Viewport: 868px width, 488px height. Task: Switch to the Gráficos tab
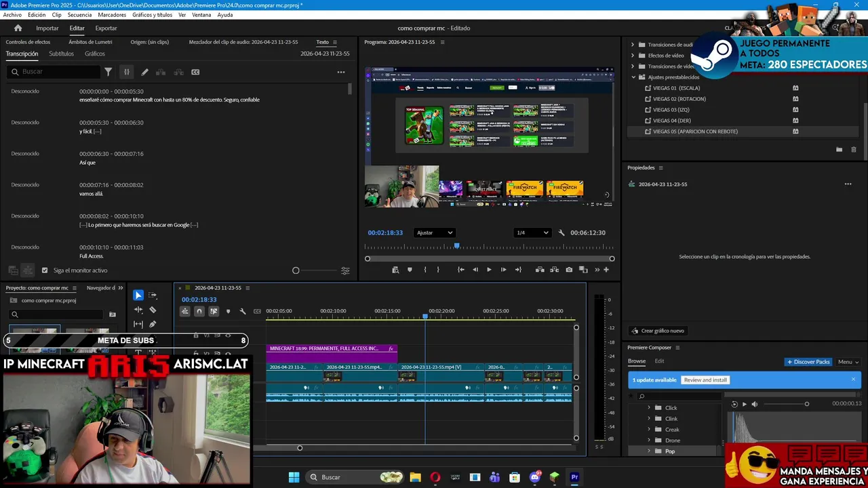click(x=95, y=54)
